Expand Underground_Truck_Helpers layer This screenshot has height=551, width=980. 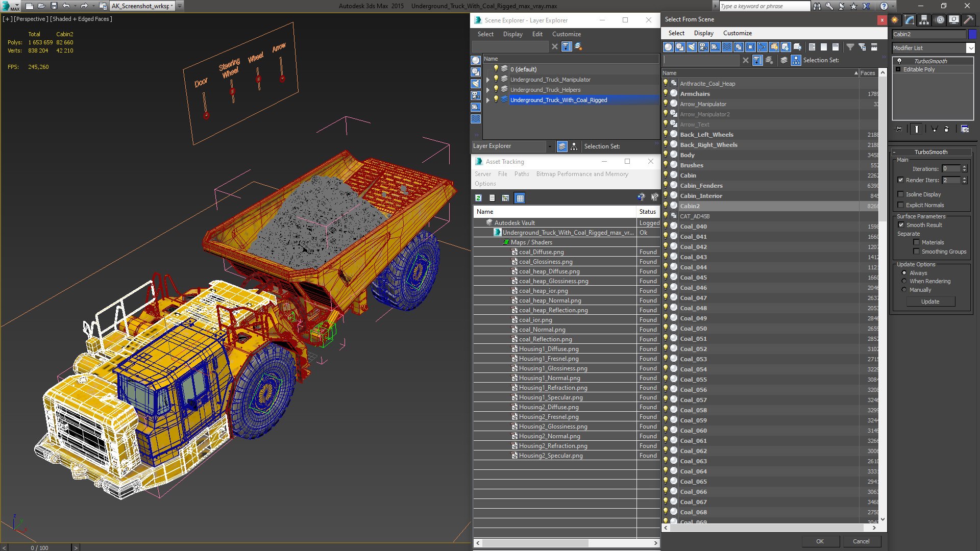pyautogui.click(x=488, y=90)
